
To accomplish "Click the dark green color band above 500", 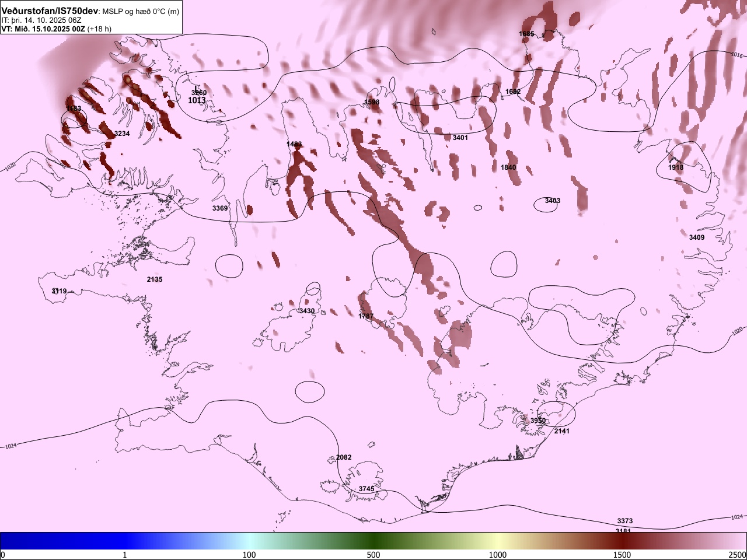I will (373, 541).
